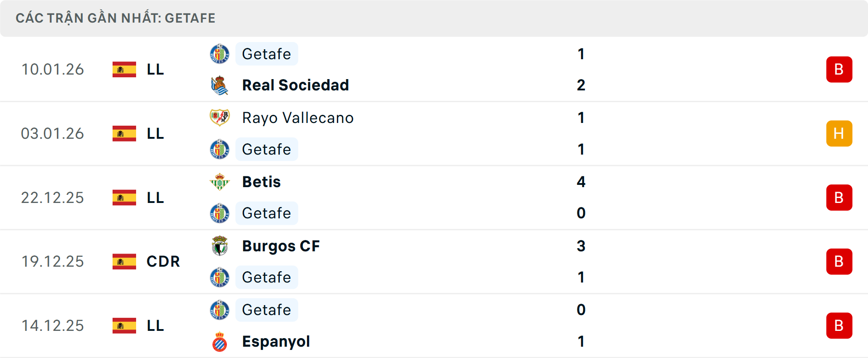Viewport: 868px width, 358px height.
Task: Click Getafe crest in Real Sociedad match
Action: pos(220,54)
